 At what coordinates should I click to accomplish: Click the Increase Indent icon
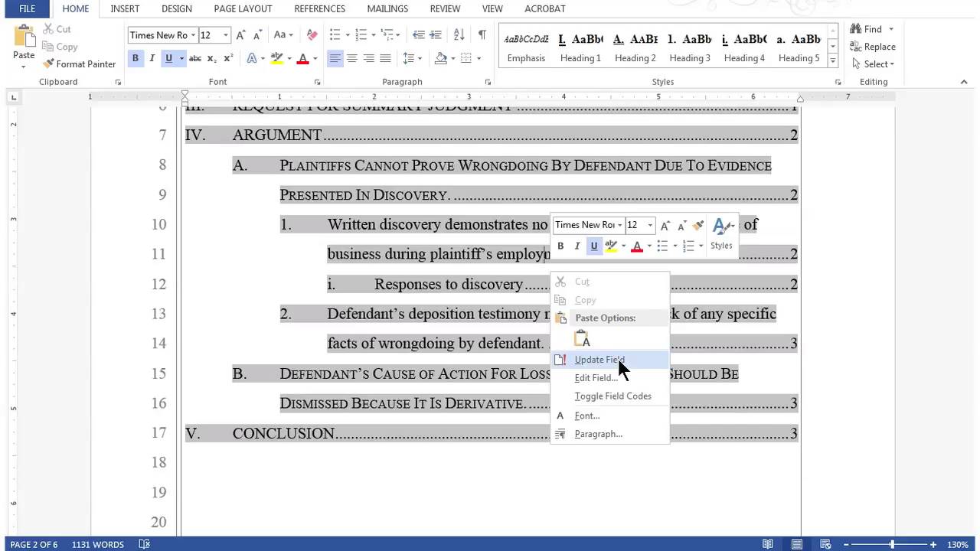(436, 35)
